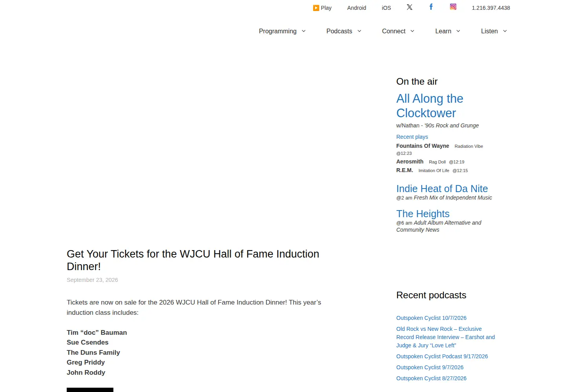Open The Heights show link

tap(423, 214)
